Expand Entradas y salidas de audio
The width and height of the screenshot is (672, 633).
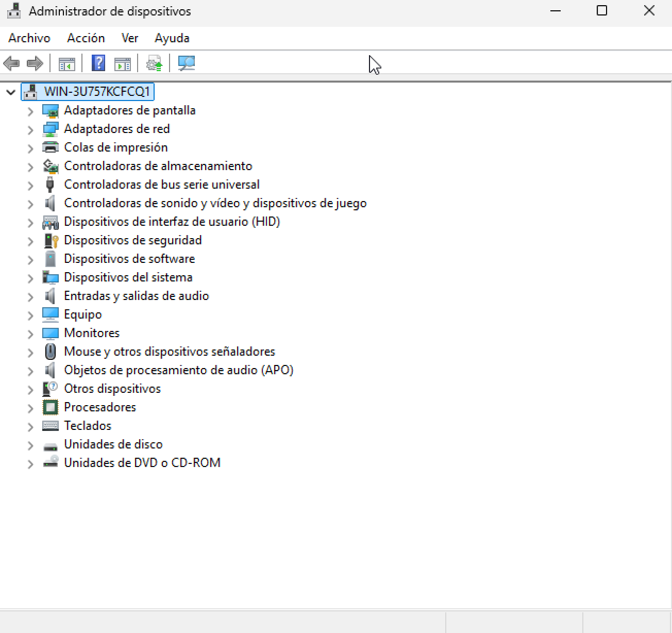click(30, 296)
